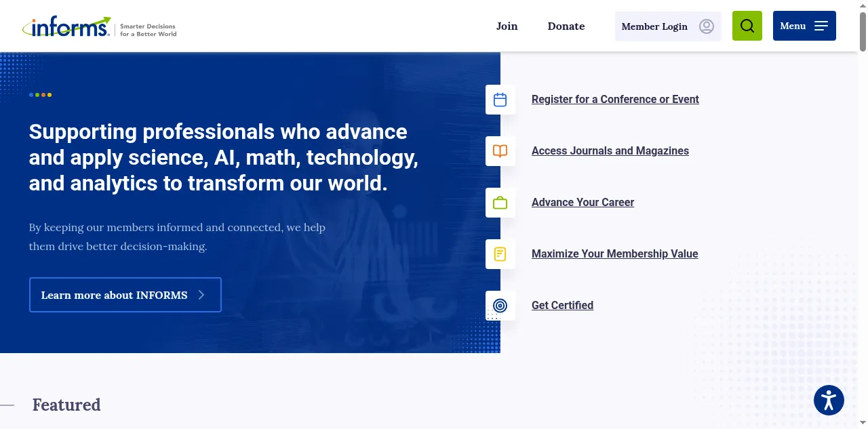
Task: Click Learn more about INFORMS button
Action: click(125, 295)
